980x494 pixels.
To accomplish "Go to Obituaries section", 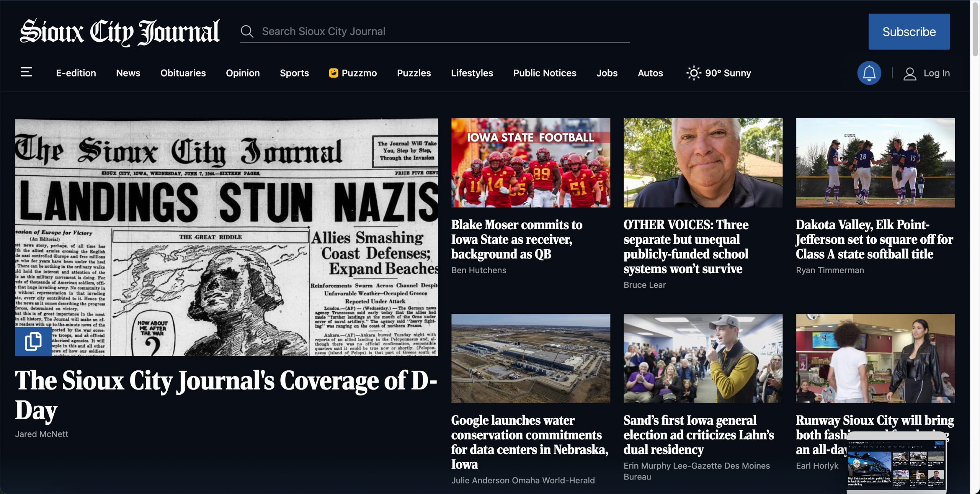I will (x=183, y=73).
